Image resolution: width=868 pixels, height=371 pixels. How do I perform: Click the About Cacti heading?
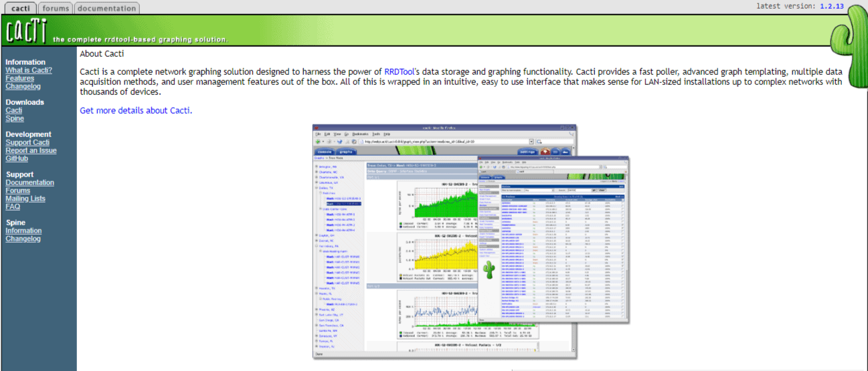tap(102, 53)
